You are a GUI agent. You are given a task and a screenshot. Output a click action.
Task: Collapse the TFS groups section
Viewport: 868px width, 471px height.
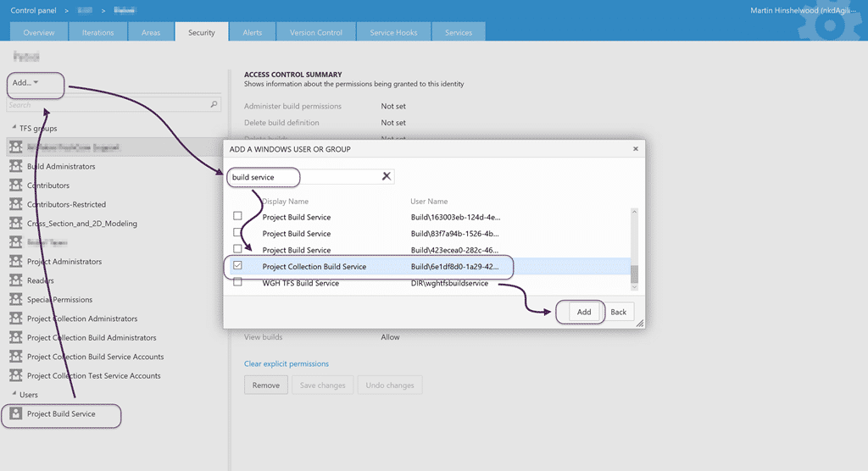click(x=14, y=127)
